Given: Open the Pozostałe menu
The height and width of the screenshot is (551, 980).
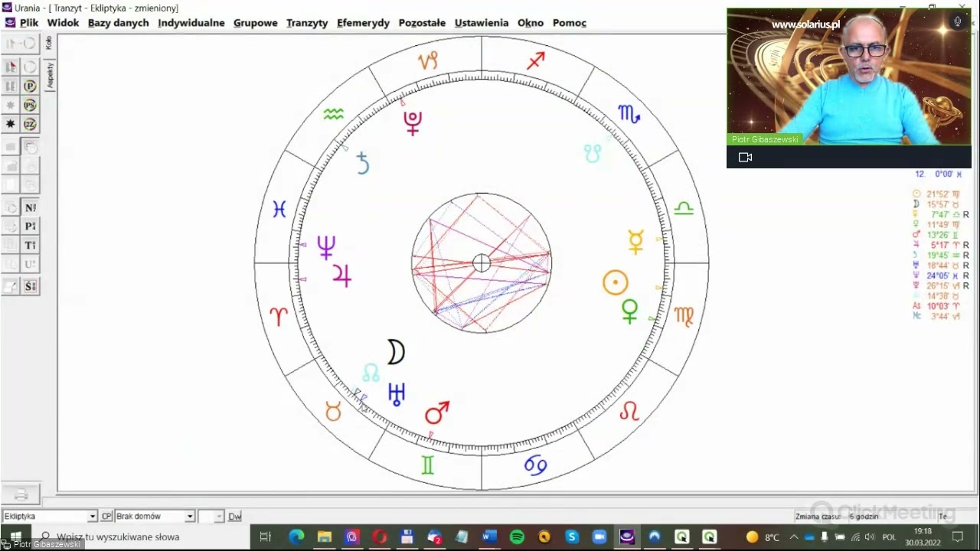Looking at the screenshot, I should click(422, 23).
